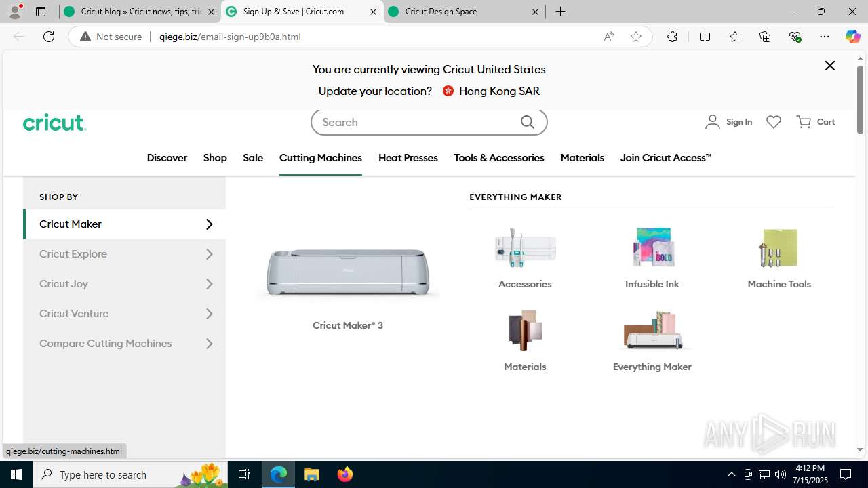868x488 pixels.
Task: Click the Cricut logo
Action: point(54,122)
